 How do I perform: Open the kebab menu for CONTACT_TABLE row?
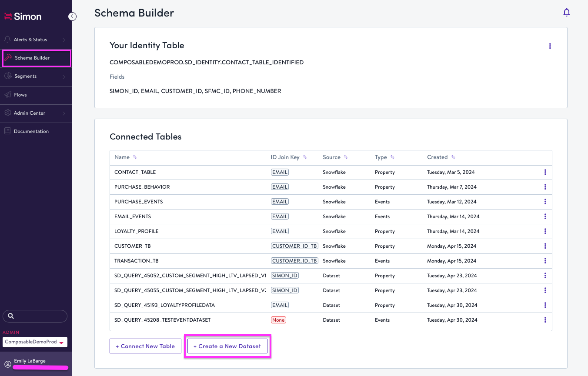point(545,172)
